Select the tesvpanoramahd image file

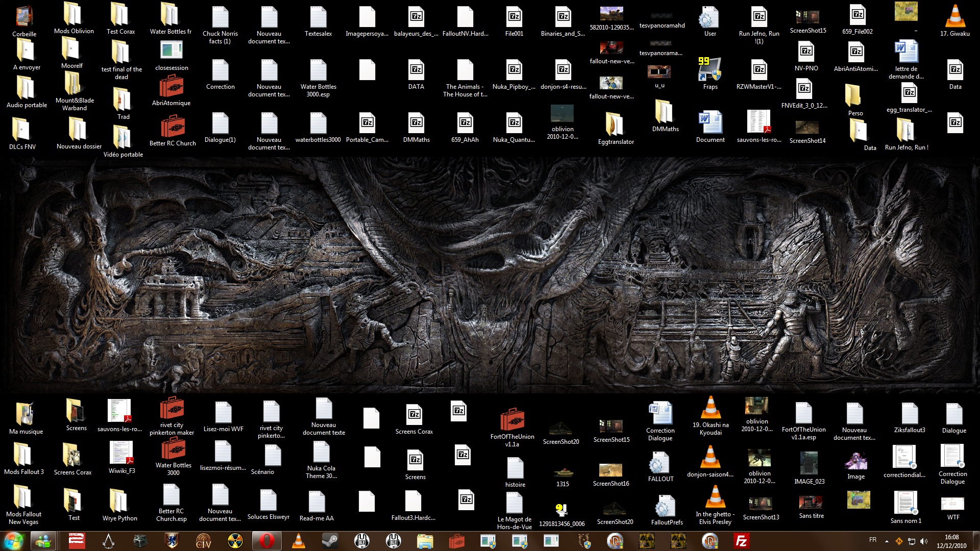(x=661, y=19)
